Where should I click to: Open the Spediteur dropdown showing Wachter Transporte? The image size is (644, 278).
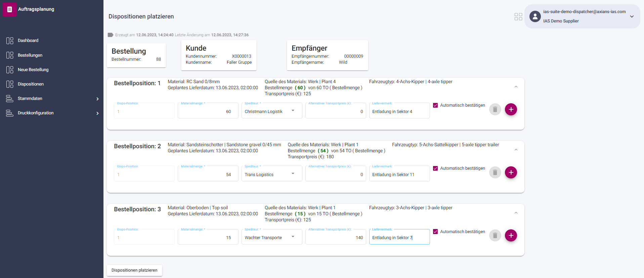(x=271, y=237)
